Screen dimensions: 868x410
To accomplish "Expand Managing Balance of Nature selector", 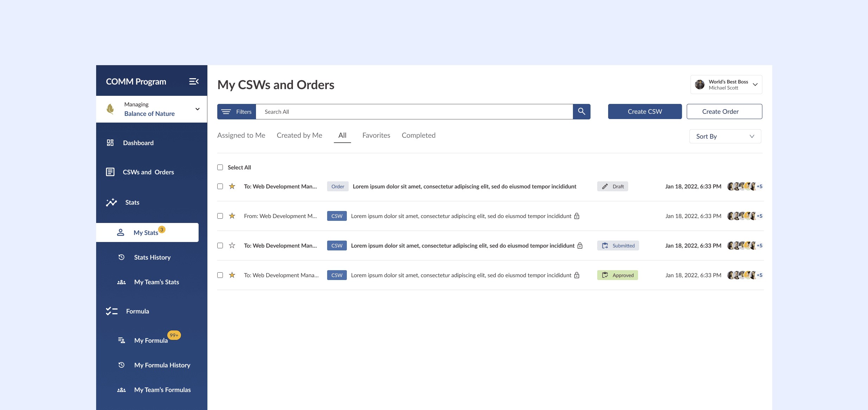I will coord(198,109).
